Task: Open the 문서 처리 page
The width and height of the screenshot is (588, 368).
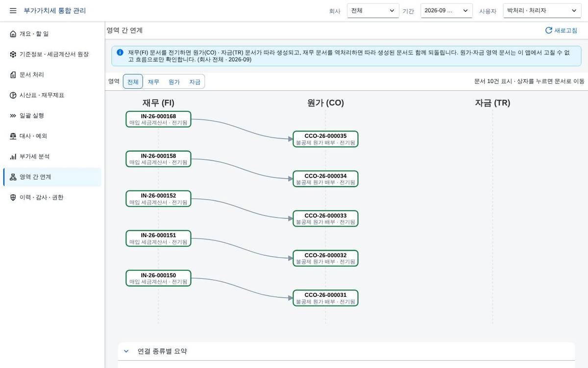Action: pos(52,75)
